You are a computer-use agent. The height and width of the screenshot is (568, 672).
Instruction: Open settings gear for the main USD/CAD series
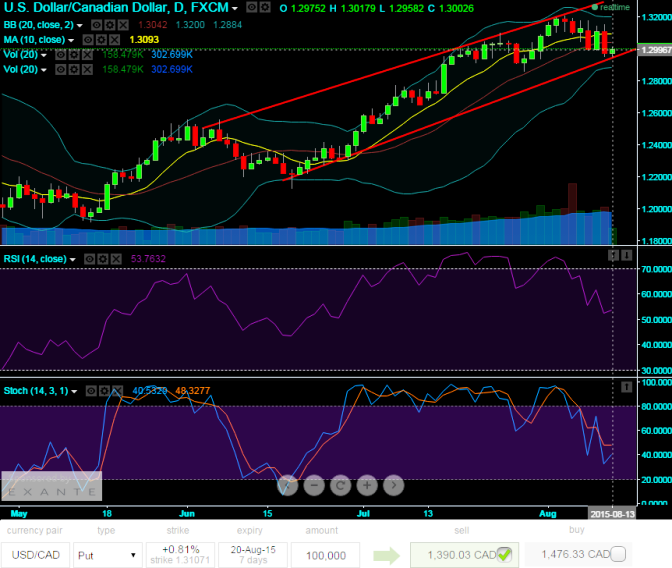265,7
